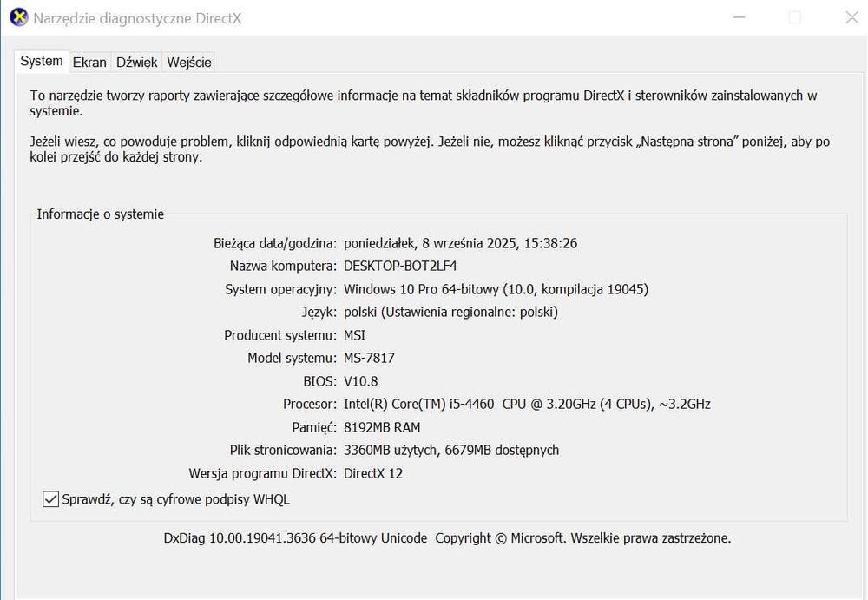The image size is (868, 600).
Task: Click the Intel Core i5-4460 processor value
Action: 527,404
